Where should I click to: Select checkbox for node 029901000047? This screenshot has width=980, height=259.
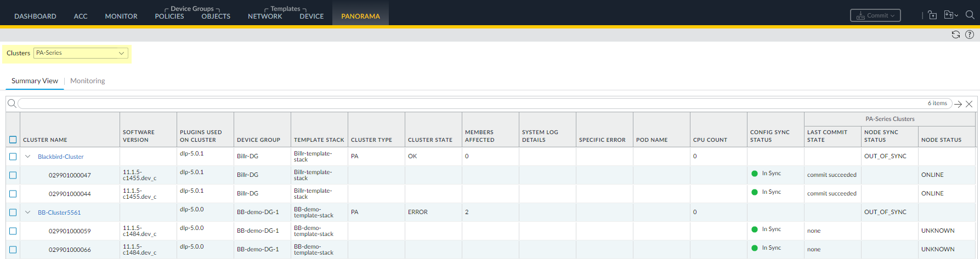(13, 175)
